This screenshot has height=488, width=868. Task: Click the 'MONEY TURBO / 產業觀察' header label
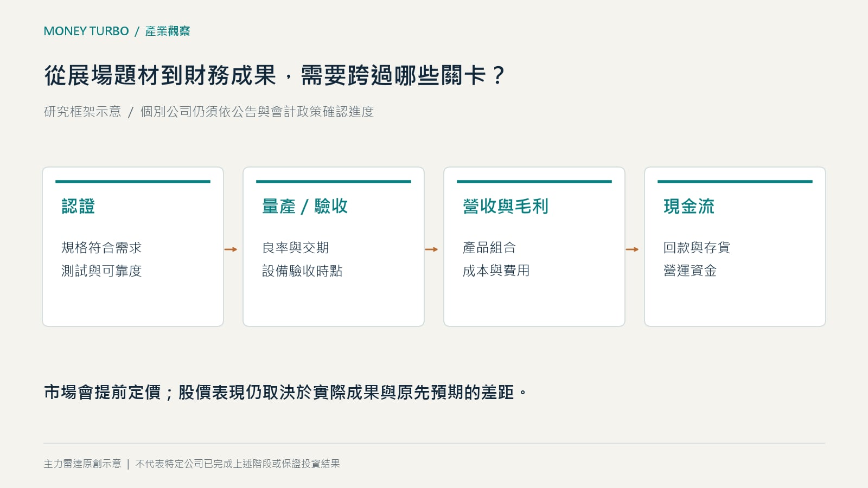coord(117,31)
